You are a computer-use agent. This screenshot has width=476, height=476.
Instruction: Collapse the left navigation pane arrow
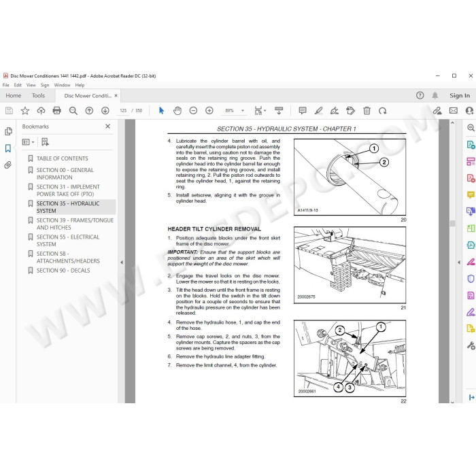[x=122, y=262]
